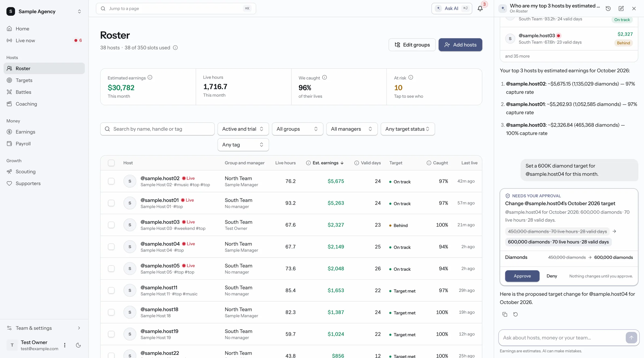This screenshot has width=644, height=358.
Task: Click Edit groups button
Action: 412,45
